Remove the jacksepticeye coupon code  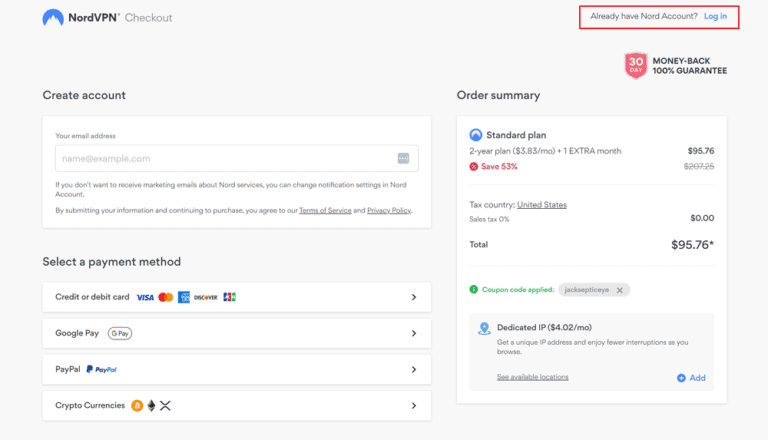tap(620, 290)
